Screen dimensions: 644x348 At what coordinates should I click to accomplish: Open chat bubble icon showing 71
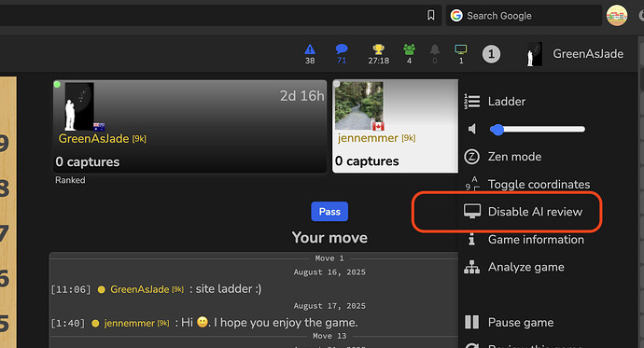(x=342, y=54)
